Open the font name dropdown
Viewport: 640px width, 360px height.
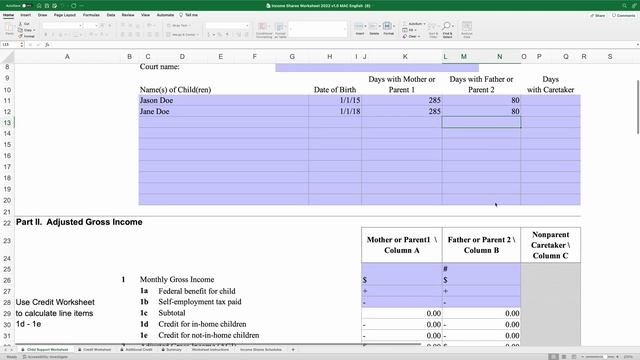80,25
